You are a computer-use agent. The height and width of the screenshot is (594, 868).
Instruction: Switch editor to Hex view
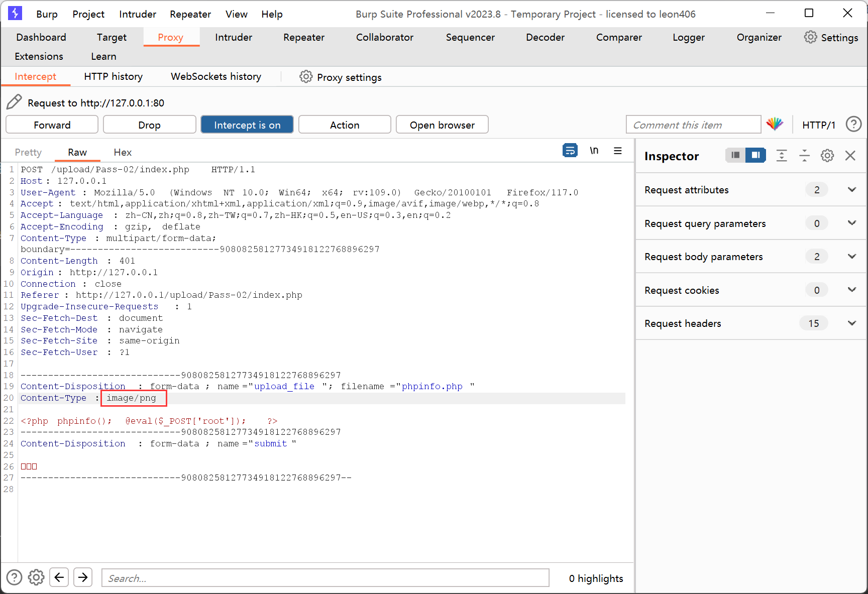(x=123, y=152)
